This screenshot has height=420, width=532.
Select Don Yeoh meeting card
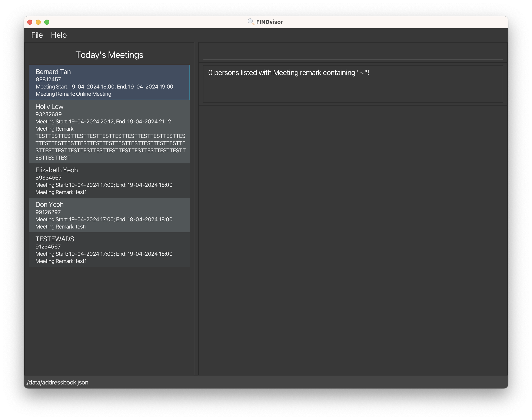pyautogui.click(x=109, y=215)
